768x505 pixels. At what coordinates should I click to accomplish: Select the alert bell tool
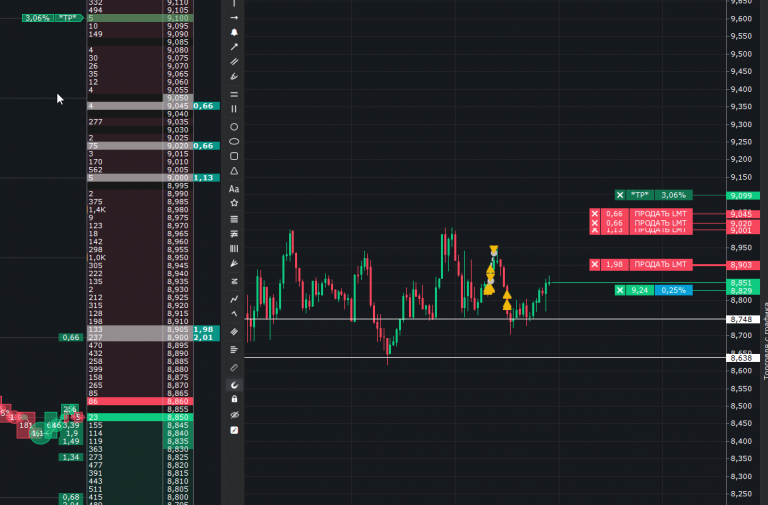tap(234, 32)
